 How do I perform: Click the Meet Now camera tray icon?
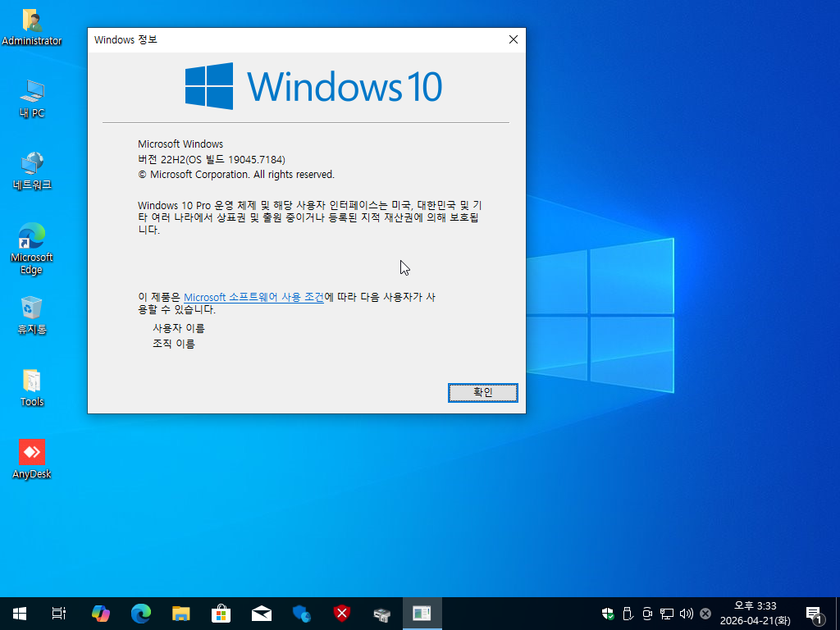point(647,614)
